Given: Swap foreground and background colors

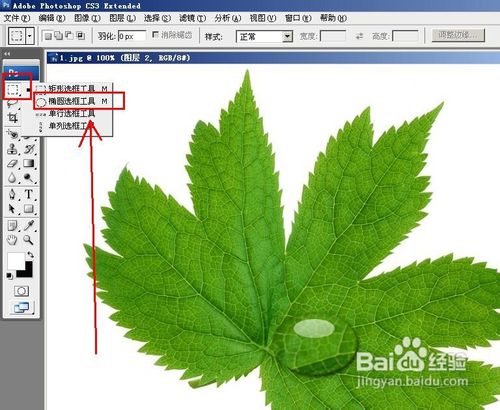Looking at the screenshot, I should pyautogui.click(x=30, y=255).
